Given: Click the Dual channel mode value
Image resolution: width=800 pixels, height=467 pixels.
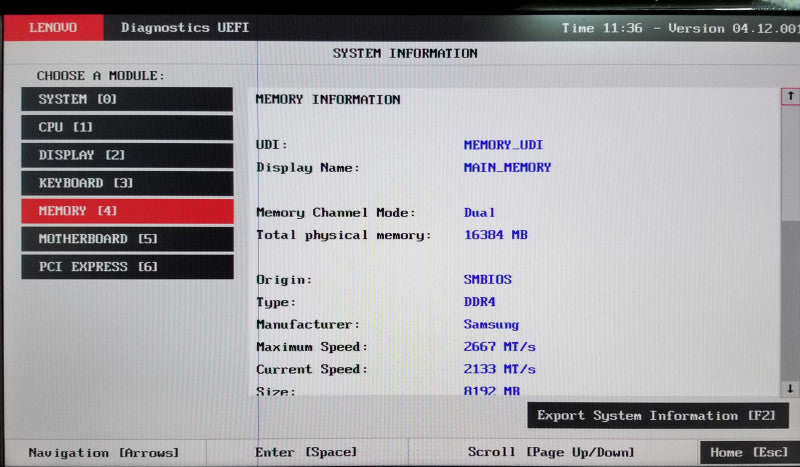Looking at the screenshot, I should [479, 212].
